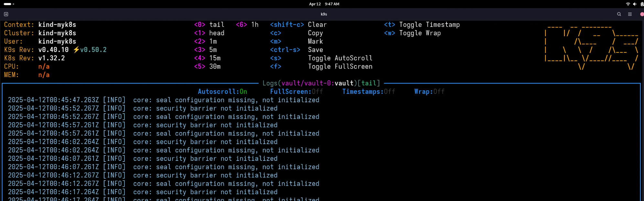Open the clock showing Apr 12 9:47 AM
Image resolution: width=644 pixels, height=201 pixels.
(x=324, y=4)
